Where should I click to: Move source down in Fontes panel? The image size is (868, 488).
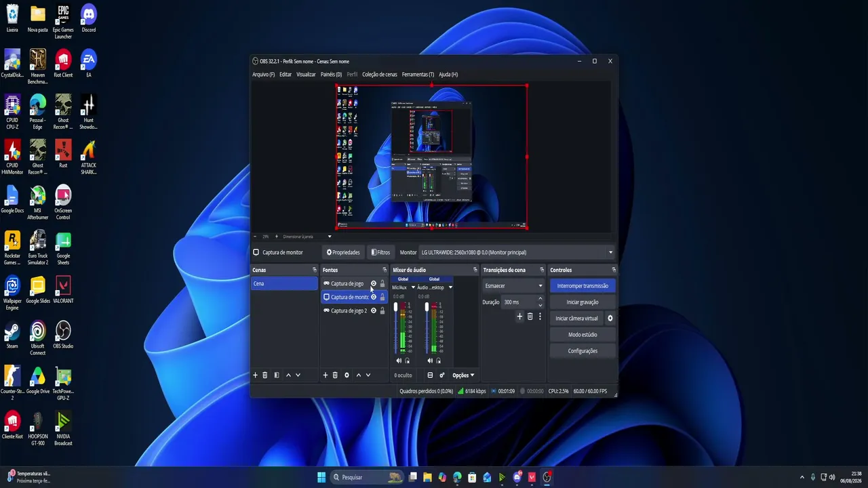[x=368, y=375]
